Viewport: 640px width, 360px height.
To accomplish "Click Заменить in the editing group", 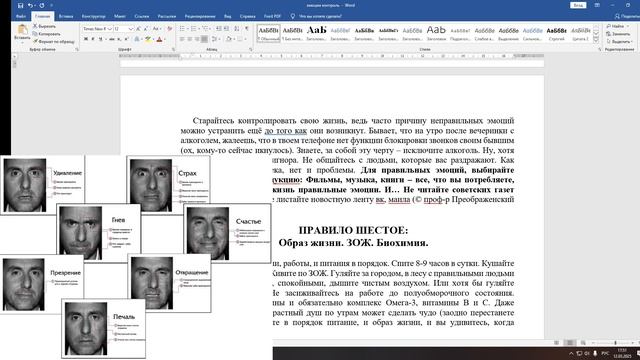I will [619, 34].
